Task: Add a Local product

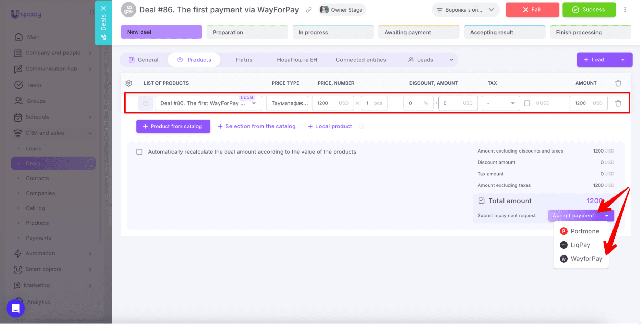Action: tap(330, 127)
